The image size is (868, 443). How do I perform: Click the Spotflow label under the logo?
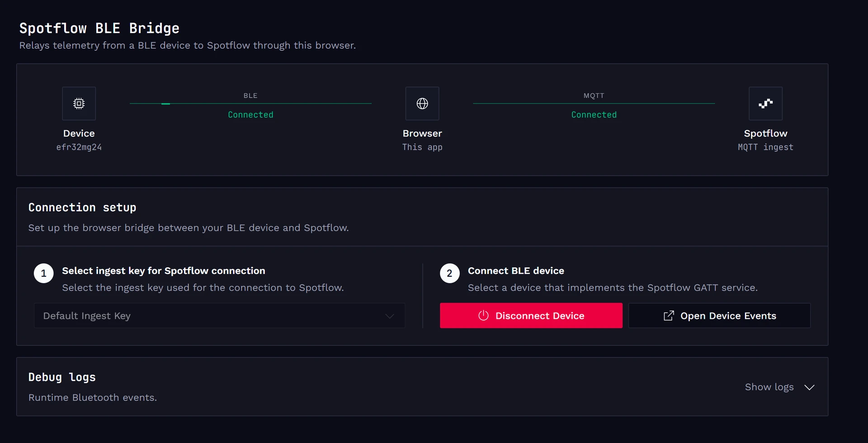[765, 133]
